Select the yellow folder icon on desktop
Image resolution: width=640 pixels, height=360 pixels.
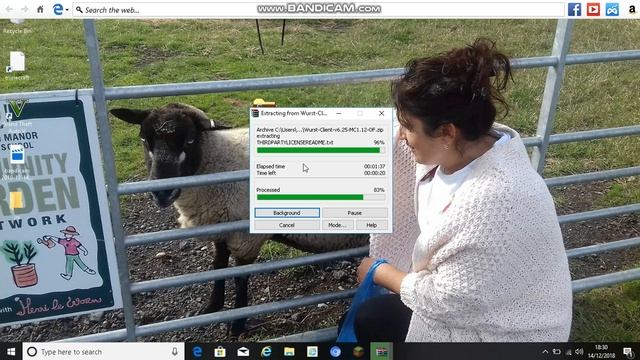(16, 201)
